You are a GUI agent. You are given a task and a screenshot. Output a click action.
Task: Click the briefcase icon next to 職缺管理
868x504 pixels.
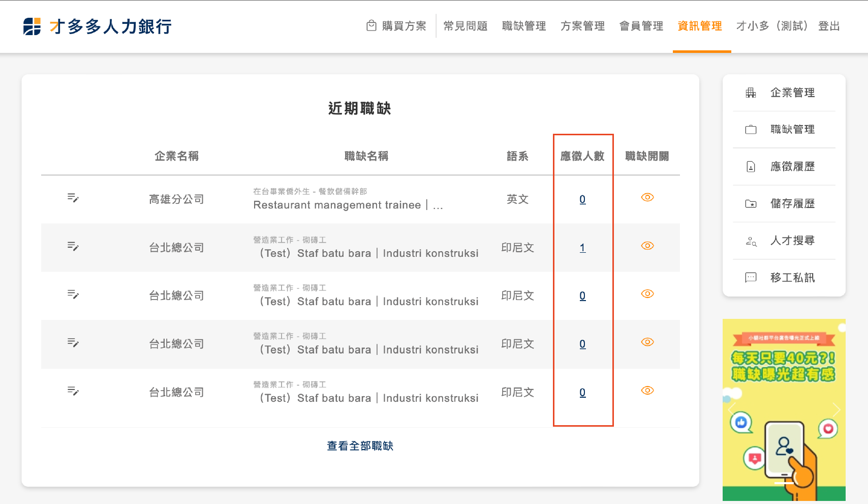point(751,130)
